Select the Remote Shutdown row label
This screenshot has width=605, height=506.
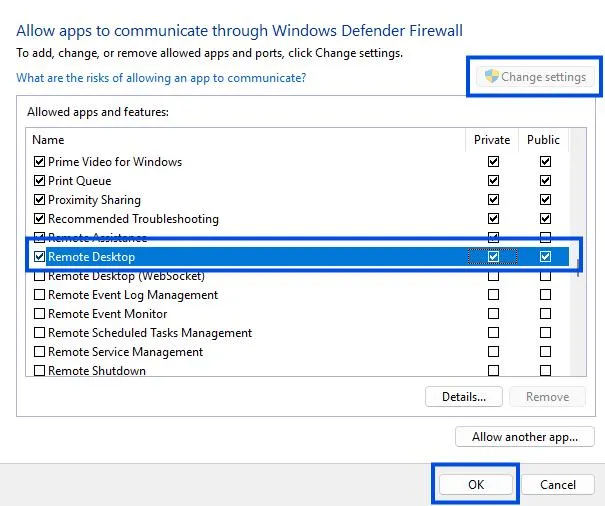point(97,371)
